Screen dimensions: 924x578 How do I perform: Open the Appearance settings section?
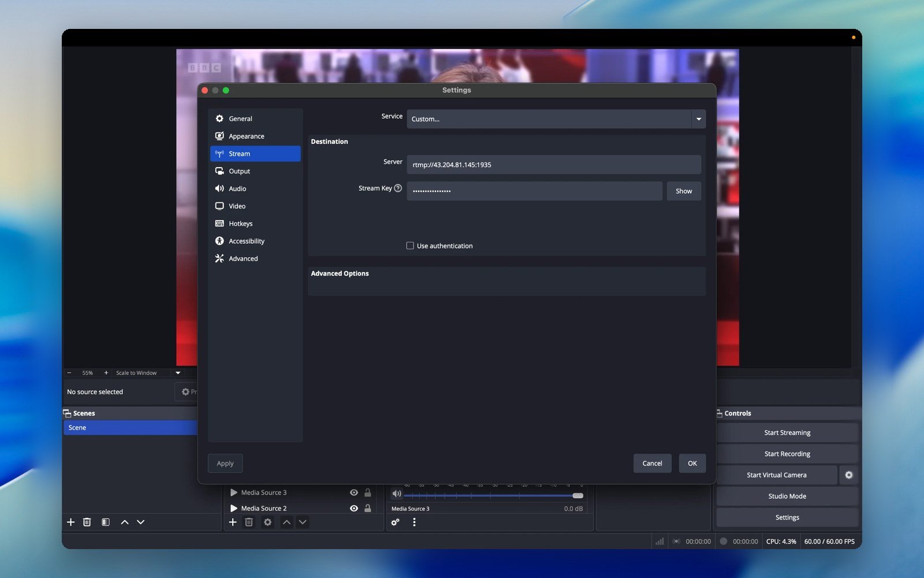coord(255,136)
